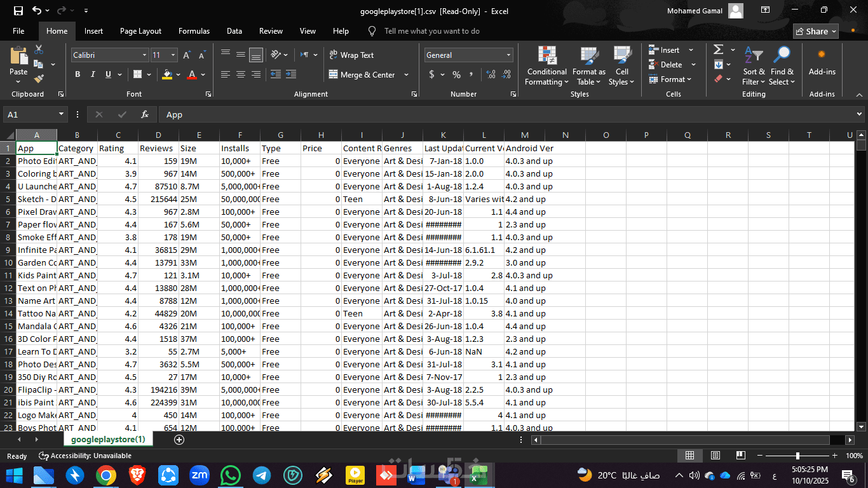Viewport: 868px width, 488px height.
Task: Toggle Wrap Text
Action: [x=351, y=55]
